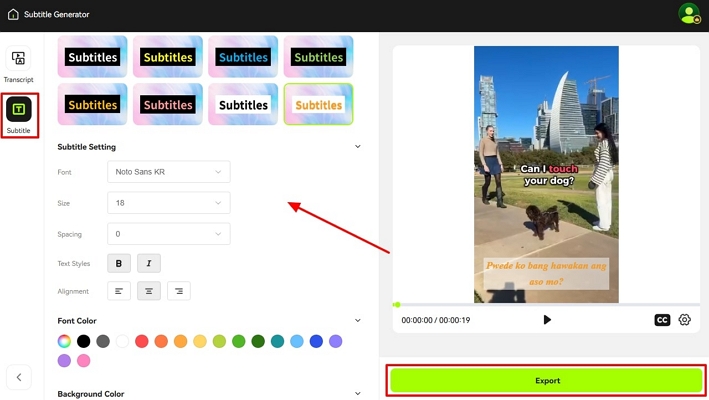The width and height of the screenshot is (709, 400).
Task: Click the home icon in the header
Action: point(13,14)
